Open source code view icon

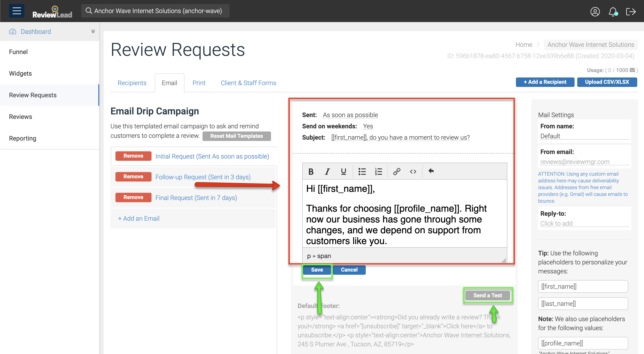pyautogui.click(x=413, y=172)
